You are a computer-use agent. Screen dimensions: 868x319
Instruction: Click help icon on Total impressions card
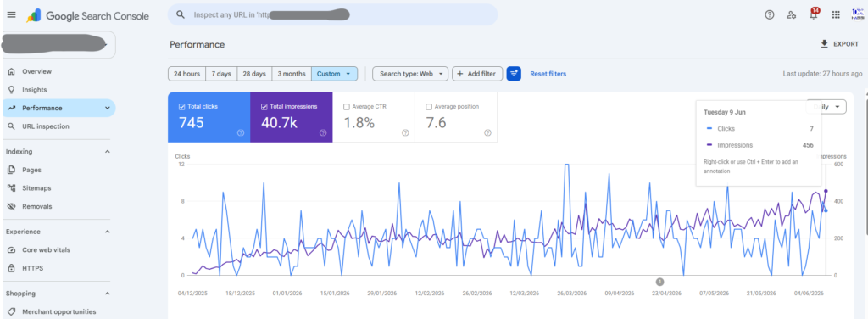tap(323, 132)
